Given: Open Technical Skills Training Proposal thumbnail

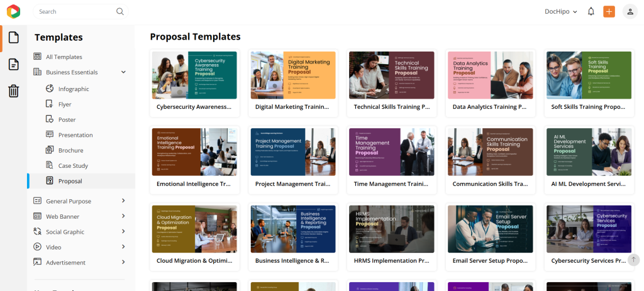Looking at the screenshot, I should [x=392, y=75].
